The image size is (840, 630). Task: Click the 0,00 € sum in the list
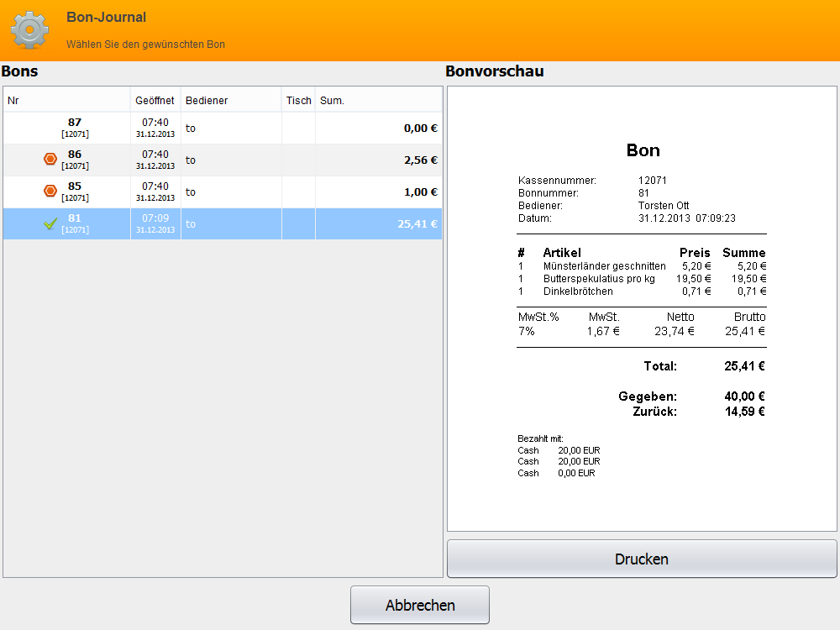tap(421, 128)
